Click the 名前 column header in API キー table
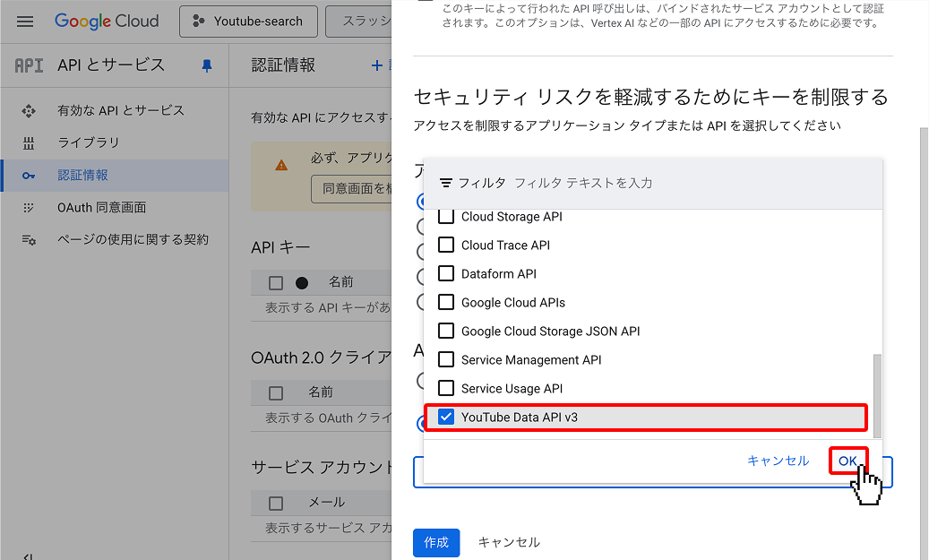Viewport: 929px width, 560px height. [340, 282]
